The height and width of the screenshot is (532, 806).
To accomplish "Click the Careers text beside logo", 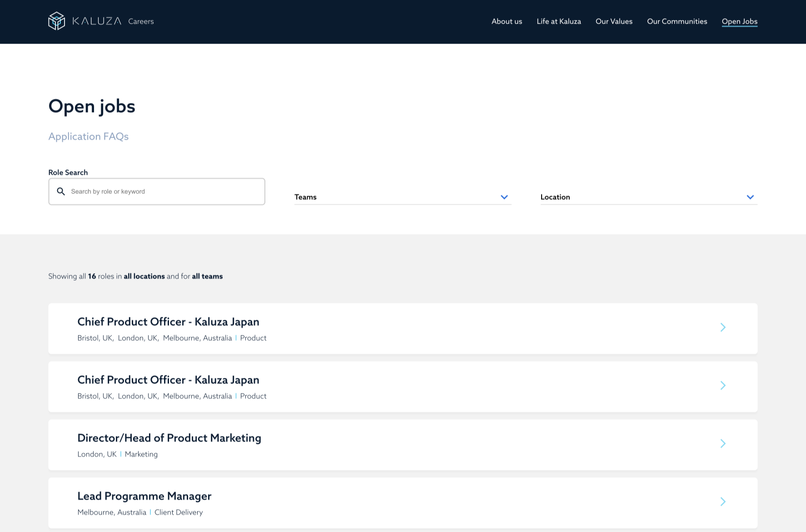I will pos(141,21).
